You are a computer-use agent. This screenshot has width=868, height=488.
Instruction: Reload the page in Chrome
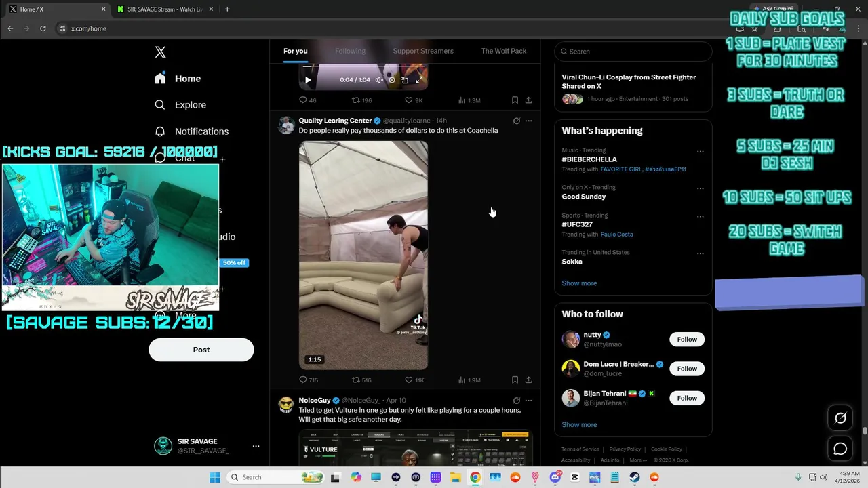pos(43,28)
